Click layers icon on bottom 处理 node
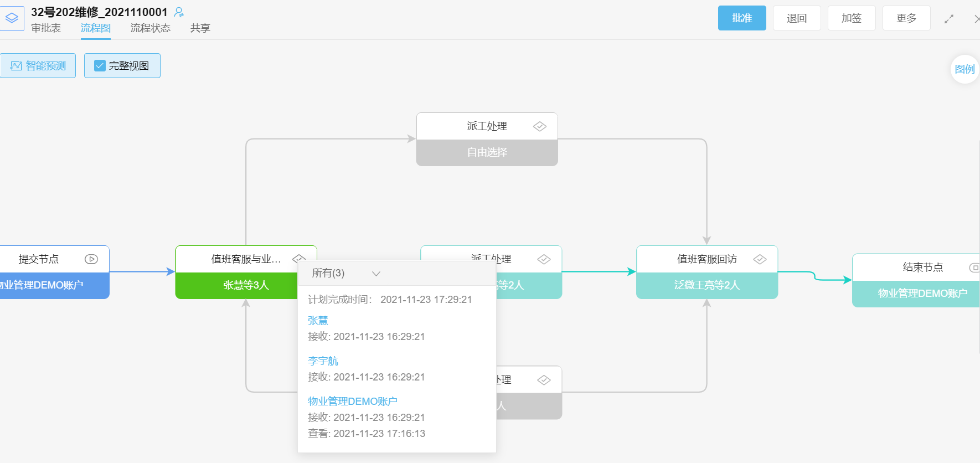This screenshot has height=463, width=980. (x=544, y=380)
